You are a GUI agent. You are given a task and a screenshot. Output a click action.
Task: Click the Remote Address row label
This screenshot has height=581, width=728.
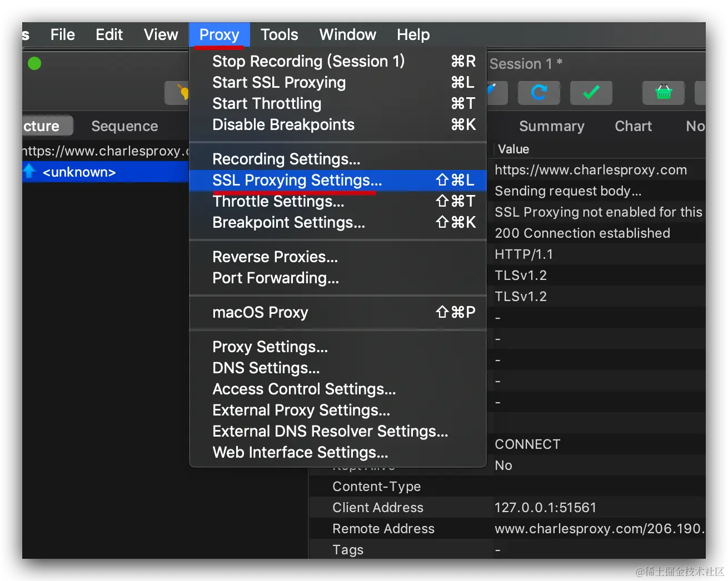(x=383, y=529)
